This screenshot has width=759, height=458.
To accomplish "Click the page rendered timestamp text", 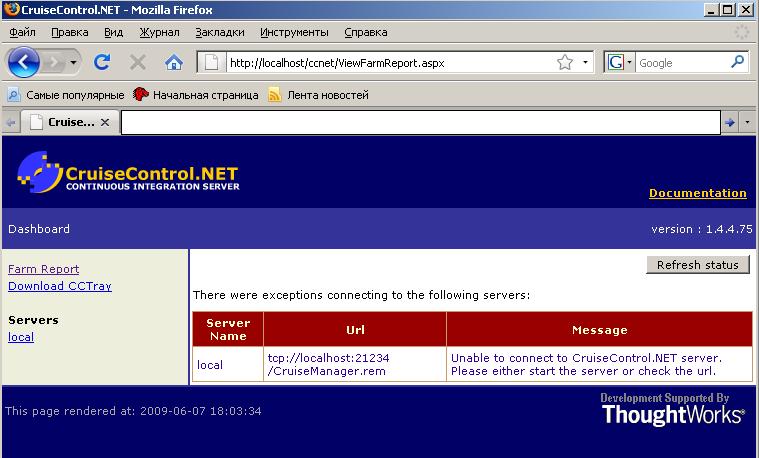I will tap(133, 411).
